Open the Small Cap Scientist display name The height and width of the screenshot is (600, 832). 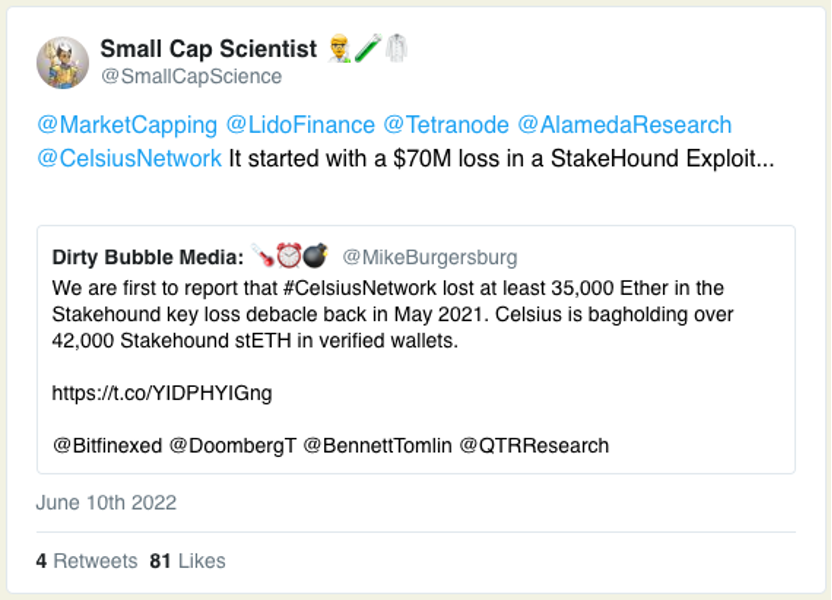[x=208, y=48]
